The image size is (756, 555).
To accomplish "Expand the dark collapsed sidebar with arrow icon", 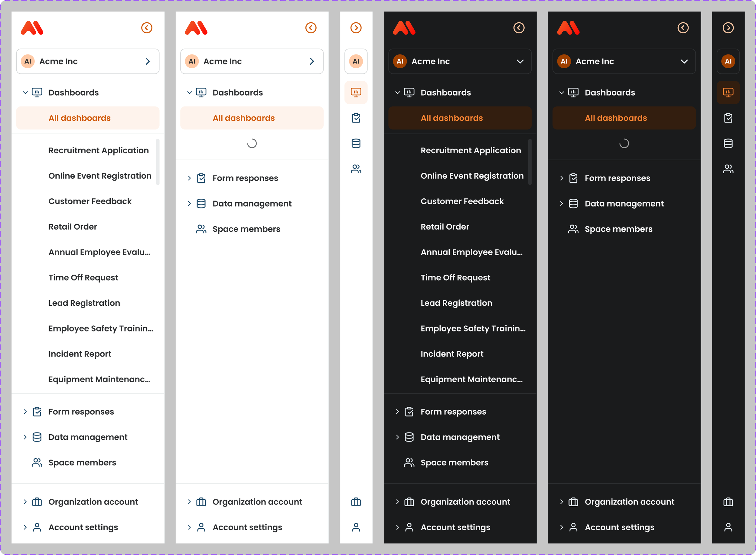I will coord(728,28).
